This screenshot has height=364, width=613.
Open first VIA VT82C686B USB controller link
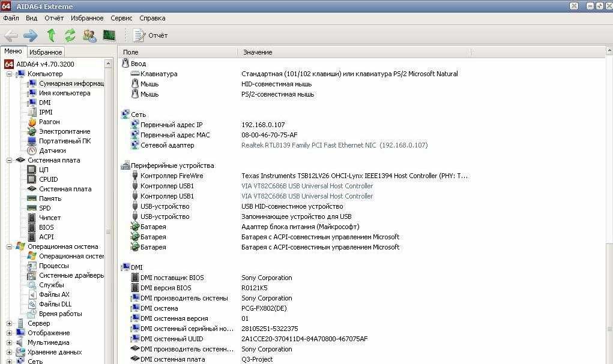pyautogui.click(x=307, y=186)
